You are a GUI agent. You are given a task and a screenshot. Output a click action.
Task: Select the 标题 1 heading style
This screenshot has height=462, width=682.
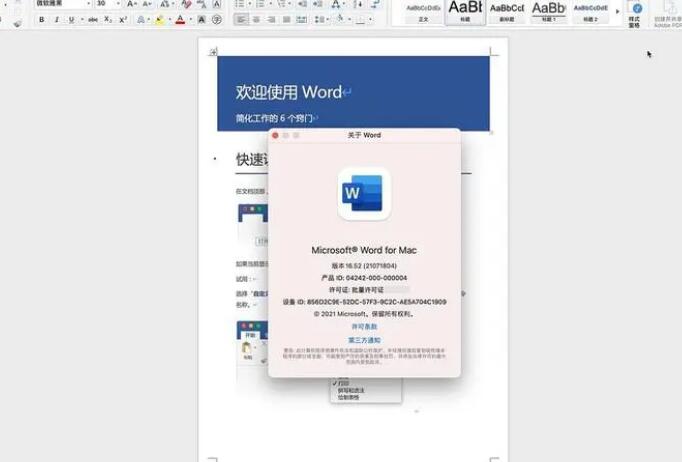coord(549,11)
